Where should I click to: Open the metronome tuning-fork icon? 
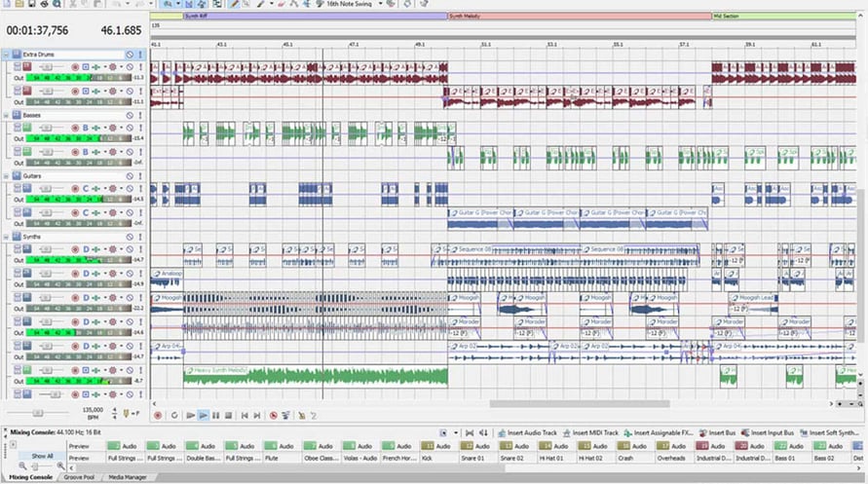coord(127,413)
